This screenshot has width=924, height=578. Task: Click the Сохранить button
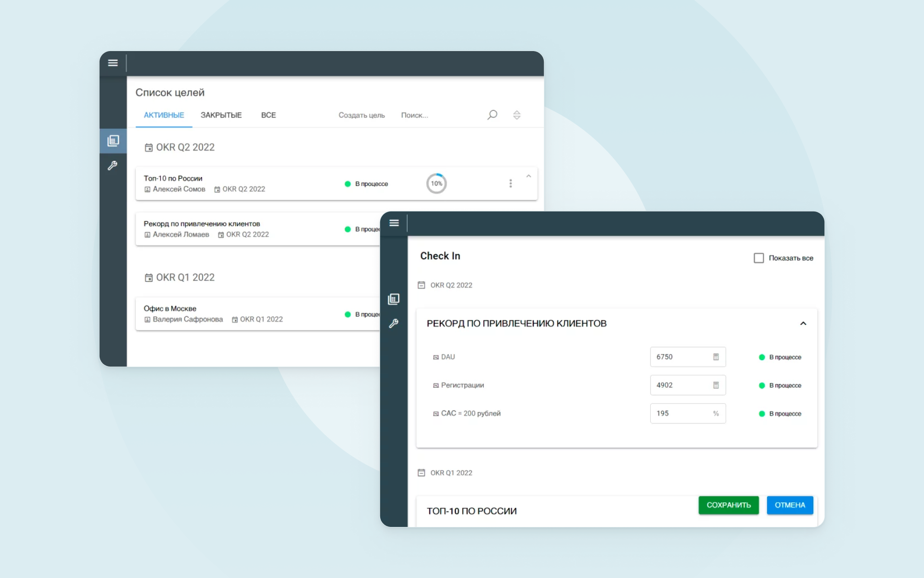coord(728,505)
